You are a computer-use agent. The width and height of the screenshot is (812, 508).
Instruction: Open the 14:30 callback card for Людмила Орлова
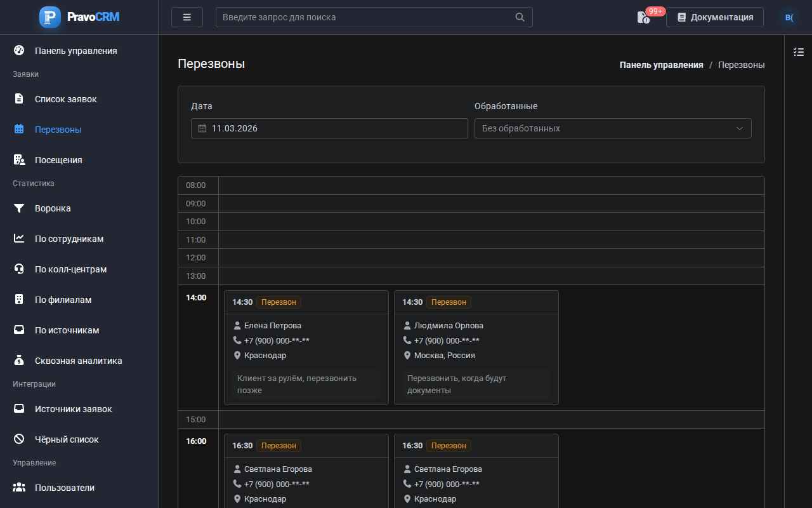pyautogui.click(x=476, y=347)
